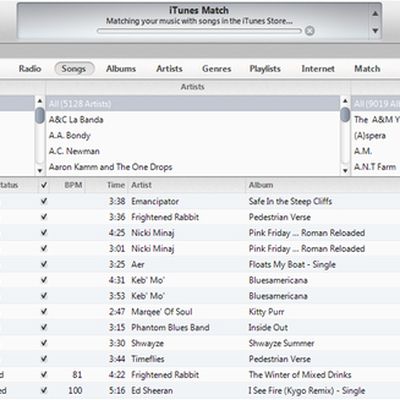Select I See Fire (Kygo Remix) - Single cell
Image resolution: width=400 pixels, height=400 pixels.
click(x=307, y=391)
